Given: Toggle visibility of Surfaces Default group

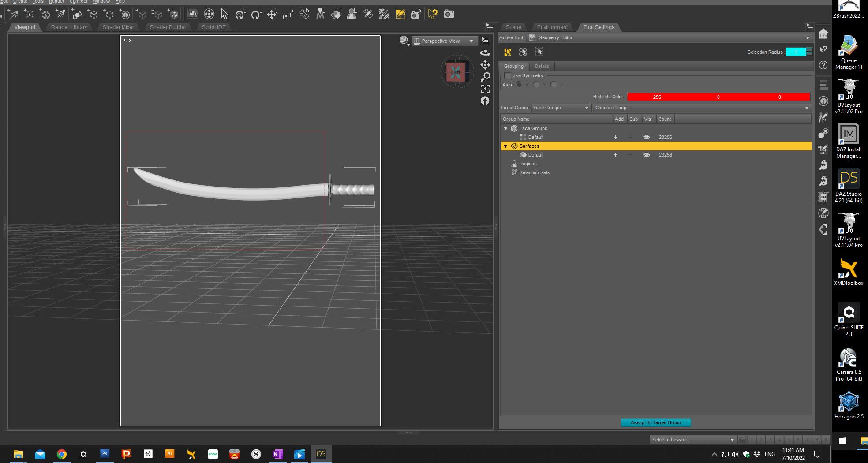Looking at the screenshot, I should click(x=647, y=155).
